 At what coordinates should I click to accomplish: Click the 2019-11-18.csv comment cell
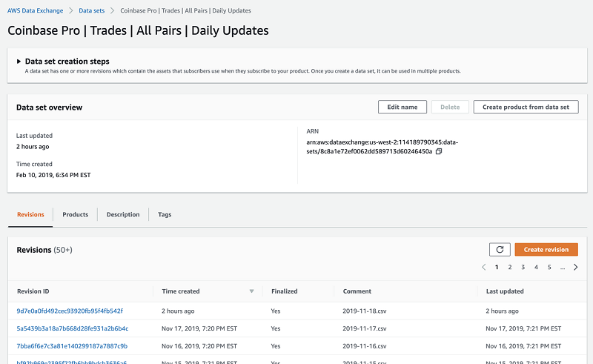pos(365,311)
